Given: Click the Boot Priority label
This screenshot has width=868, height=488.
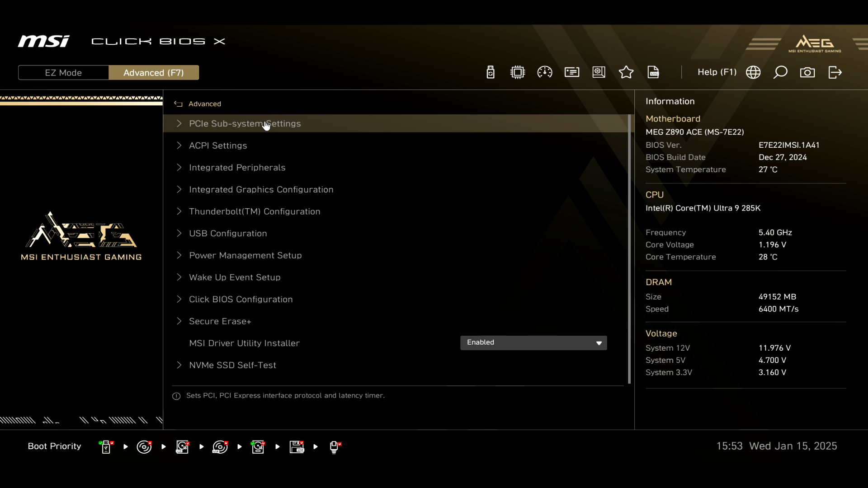Looking at the screenshot, I should pyautogui.click(x=55, y=446).
